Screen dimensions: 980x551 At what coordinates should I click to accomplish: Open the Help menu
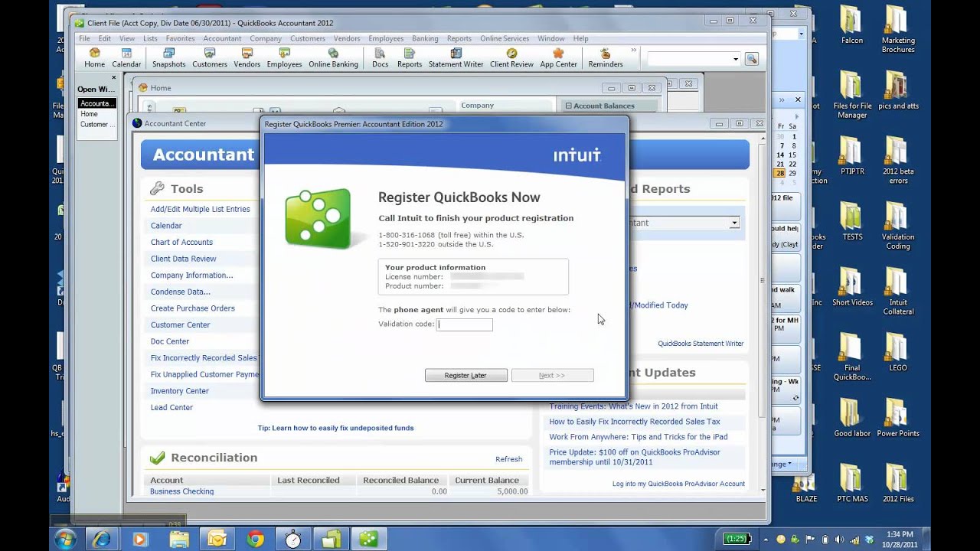[580, 38]
